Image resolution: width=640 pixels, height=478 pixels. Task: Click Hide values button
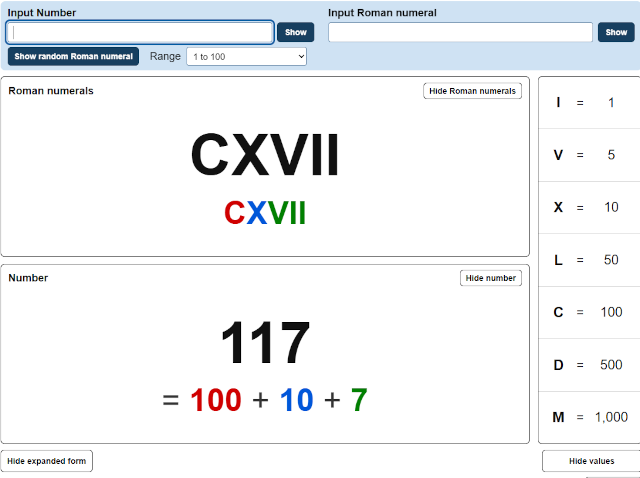click(x=591, y=461)
